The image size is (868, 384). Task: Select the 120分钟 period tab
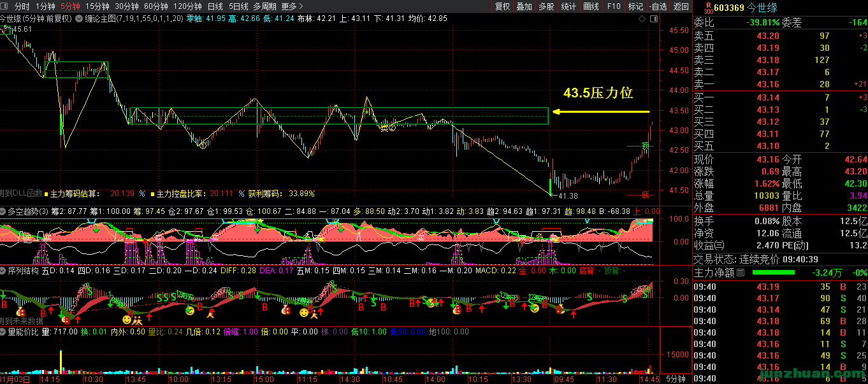click(x=187, y=6)
